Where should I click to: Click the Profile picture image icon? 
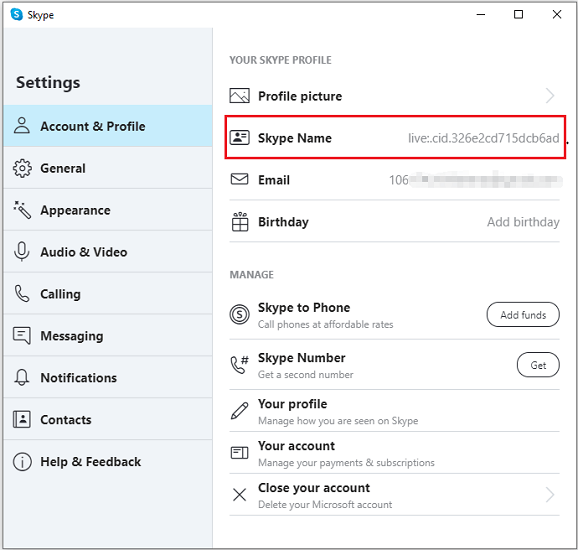tap(240, 95)
